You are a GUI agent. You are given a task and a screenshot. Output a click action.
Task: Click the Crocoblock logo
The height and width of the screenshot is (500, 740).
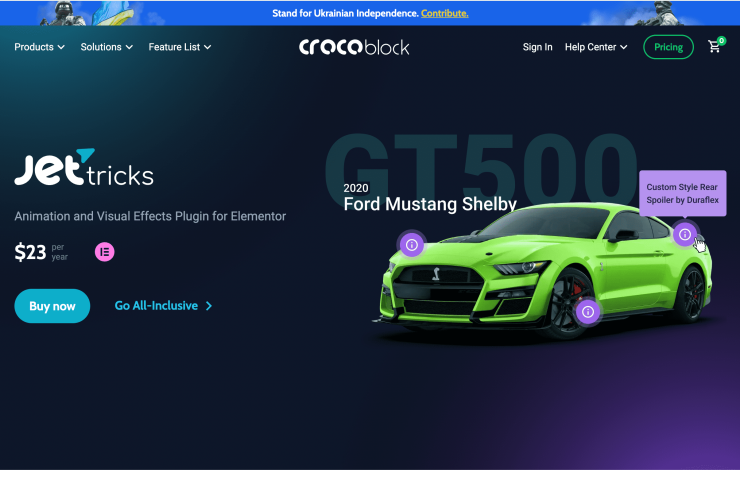point(354,47)
